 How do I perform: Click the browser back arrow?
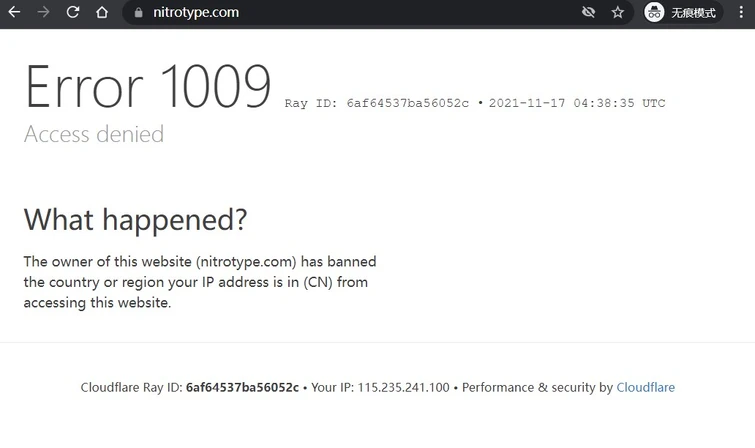14,13
